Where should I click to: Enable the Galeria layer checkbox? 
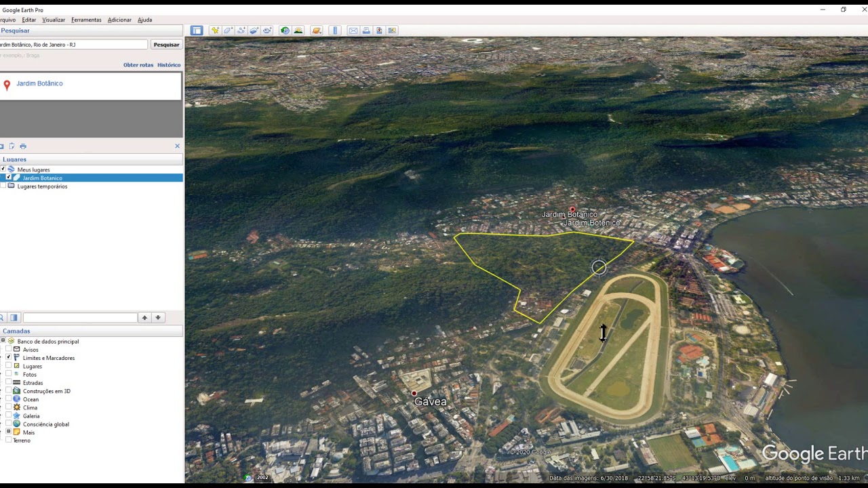tap(9, 415)
